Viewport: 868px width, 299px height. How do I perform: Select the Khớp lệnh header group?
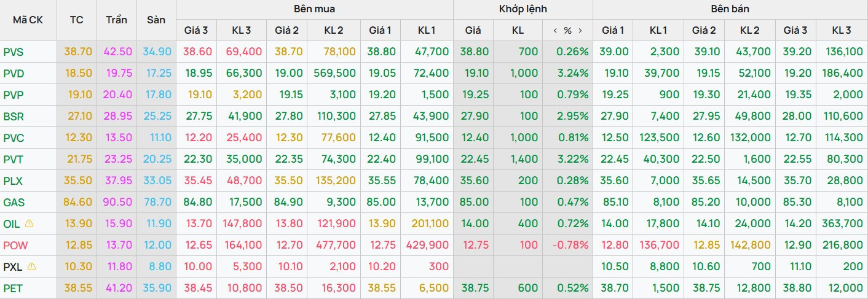point(523,9)
